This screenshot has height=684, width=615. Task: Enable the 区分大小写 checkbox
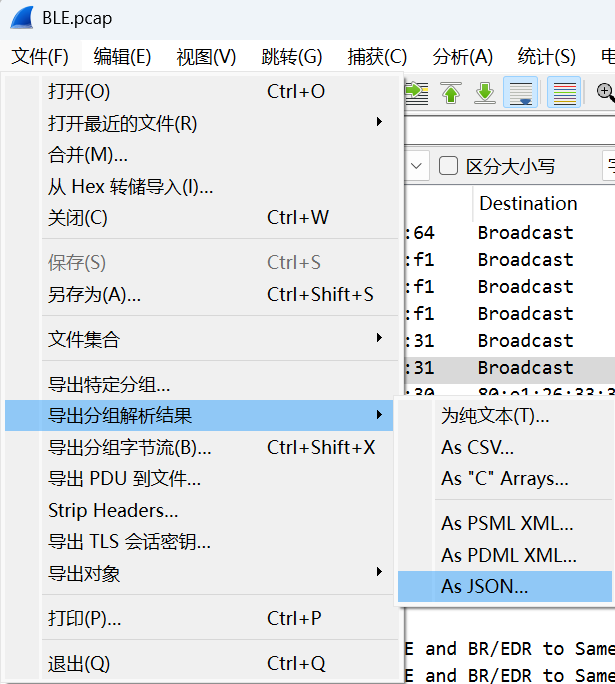coord(448,166)
